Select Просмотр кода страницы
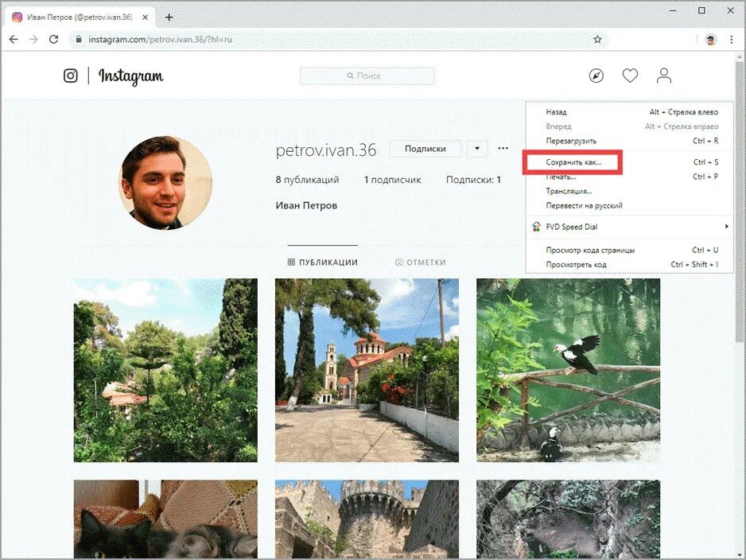 click(629, 250)
